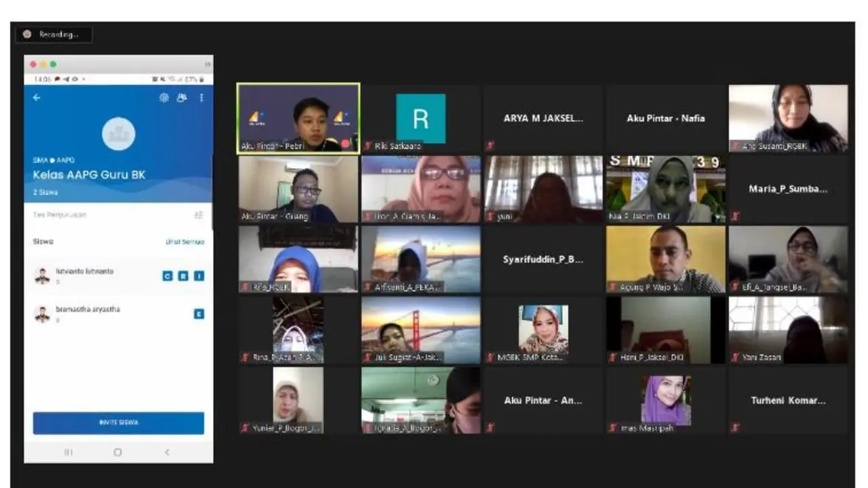
Task: Tap the Tes Penjurusan label
Action: (x=60, y=215)
